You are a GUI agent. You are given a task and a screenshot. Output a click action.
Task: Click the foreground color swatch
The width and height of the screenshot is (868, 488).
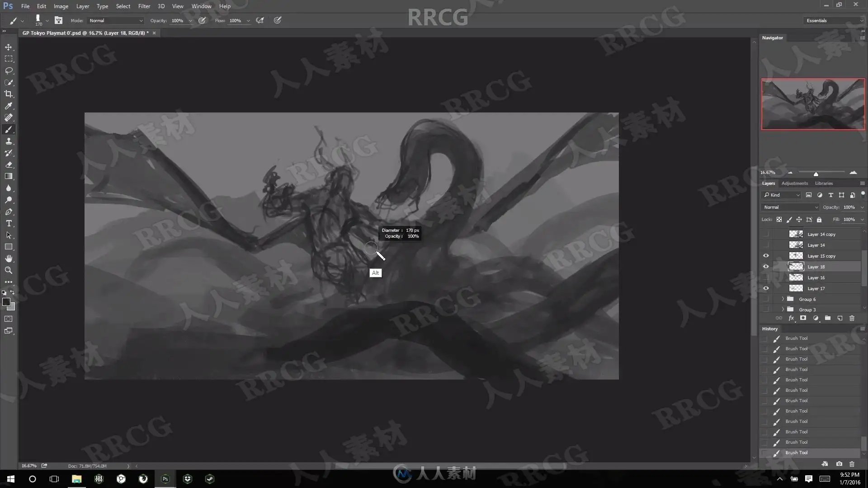6,302
